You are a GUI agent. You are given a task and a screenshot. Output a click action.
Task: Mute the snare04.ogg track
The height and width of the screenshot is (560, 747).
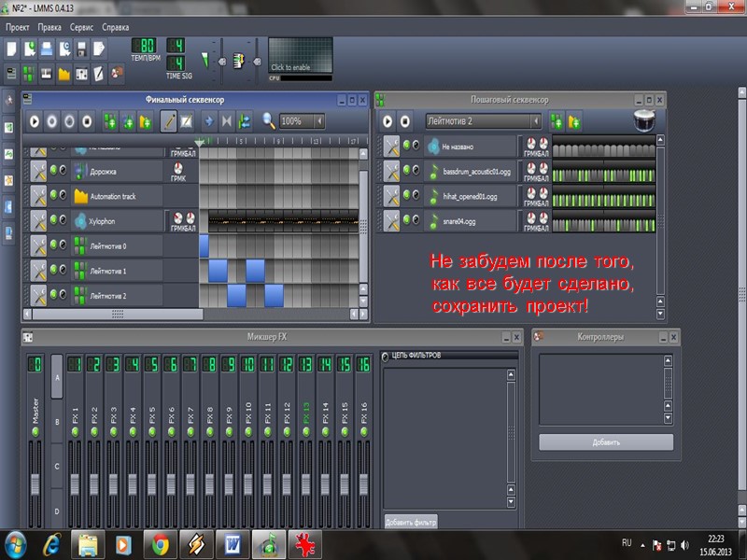(x=406, y=219)
